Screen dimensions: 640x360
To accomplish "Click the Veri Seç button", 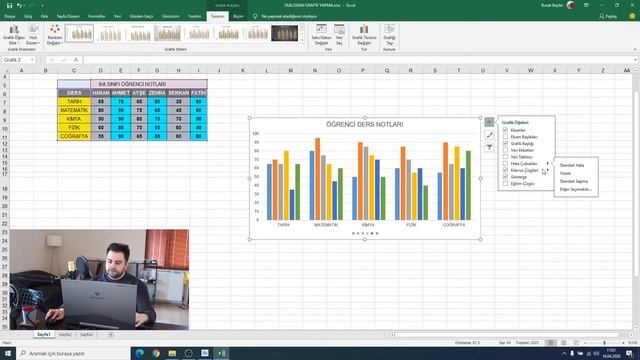I will pos(339,35).
